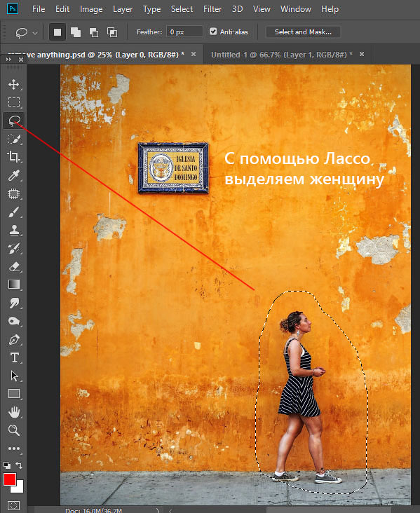Select the Pen tool
This screenshot has width=420, height=513.
pyautogui.click(x=13, y=340)
